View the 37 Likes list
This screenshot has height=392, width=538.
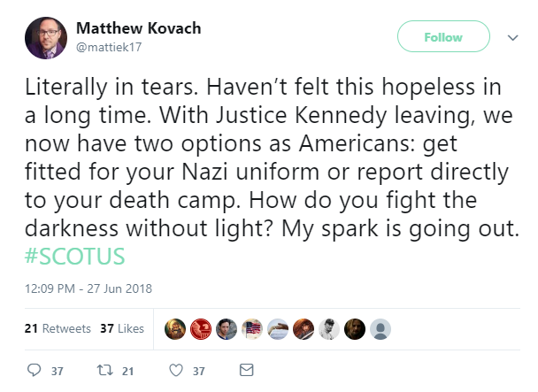pyautogui.click(x=122, y=328)
